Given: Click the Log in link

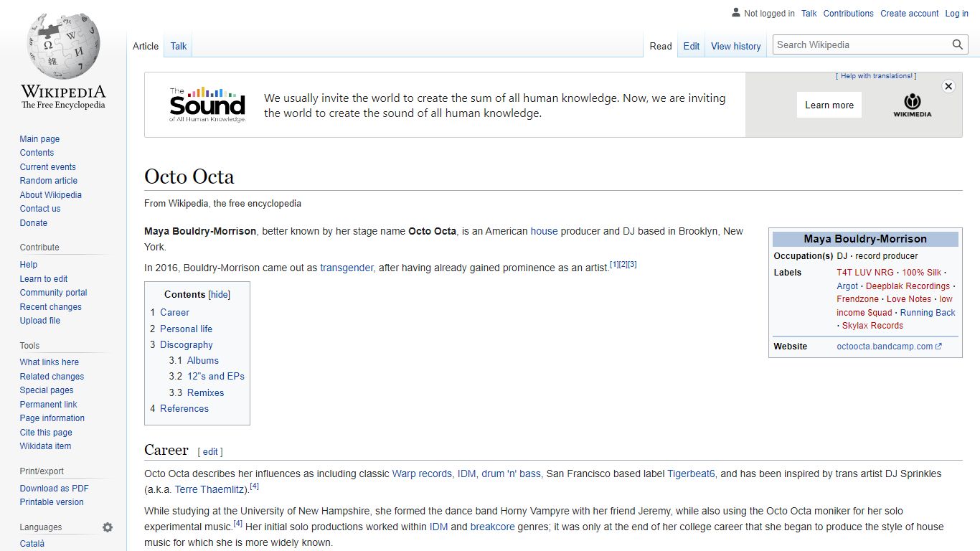Looking at the screenshot, I should click(x=956, y=14).
